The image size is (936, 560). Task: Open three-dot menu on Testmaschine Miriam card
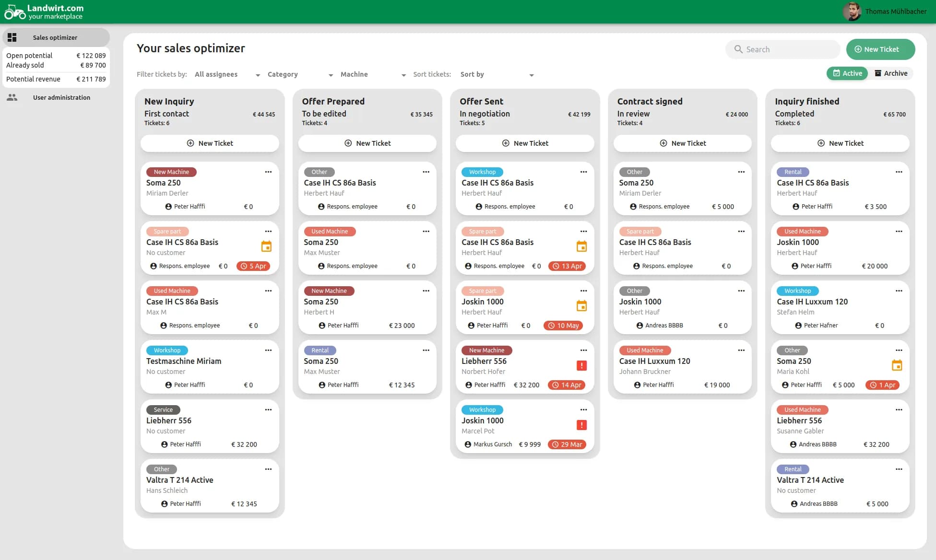pos(268,350)
